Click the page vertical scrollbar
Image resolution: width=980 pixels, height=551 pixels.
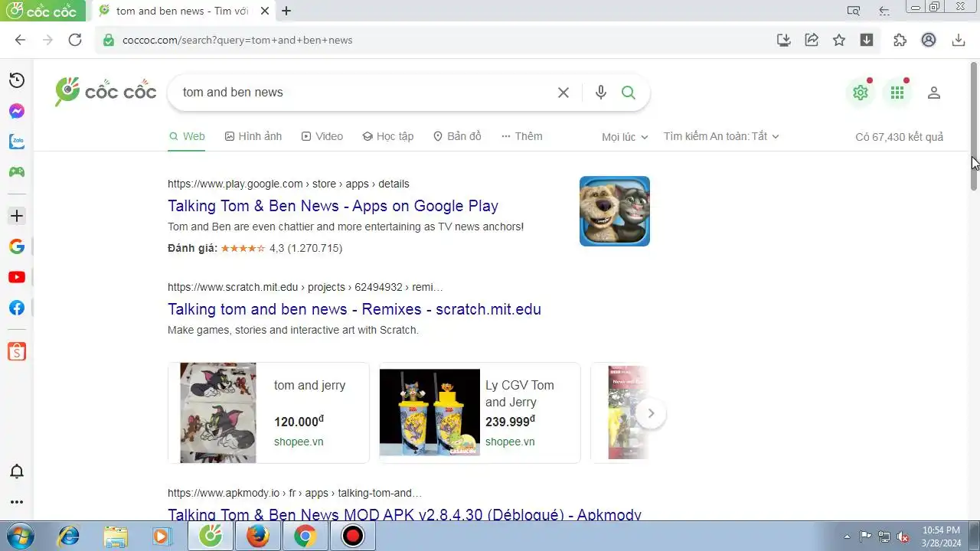pos(974,126)
